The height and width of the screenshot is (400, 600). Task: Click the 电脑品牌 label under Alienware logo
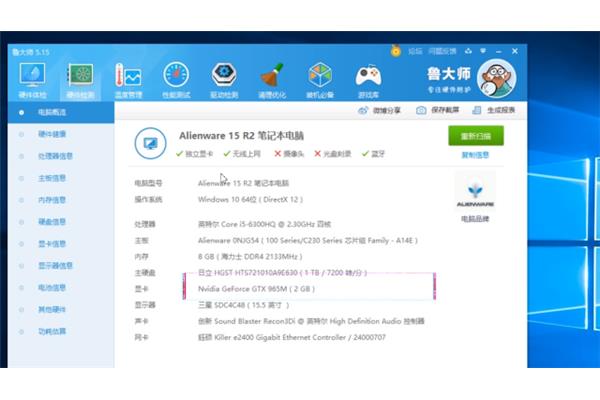click(475, 219)
